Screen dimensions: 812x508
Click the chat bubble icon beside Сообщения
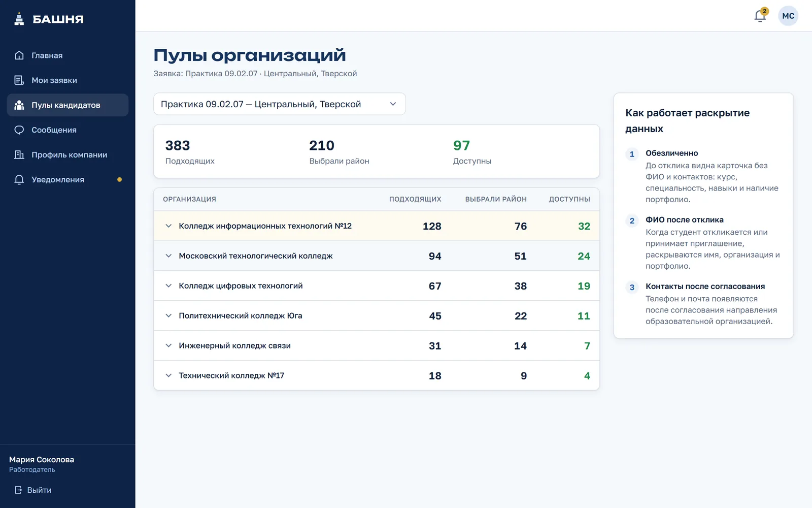[x=19, y=130]
